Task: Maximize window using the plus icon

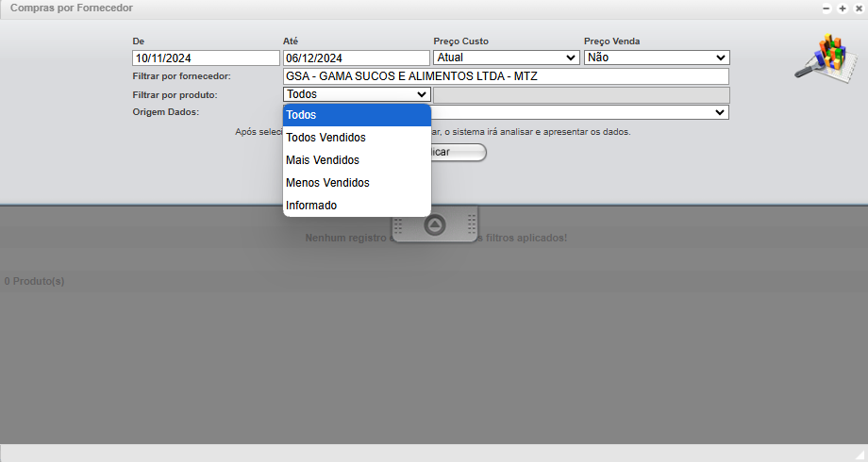Action: click(x=843, y=8)
